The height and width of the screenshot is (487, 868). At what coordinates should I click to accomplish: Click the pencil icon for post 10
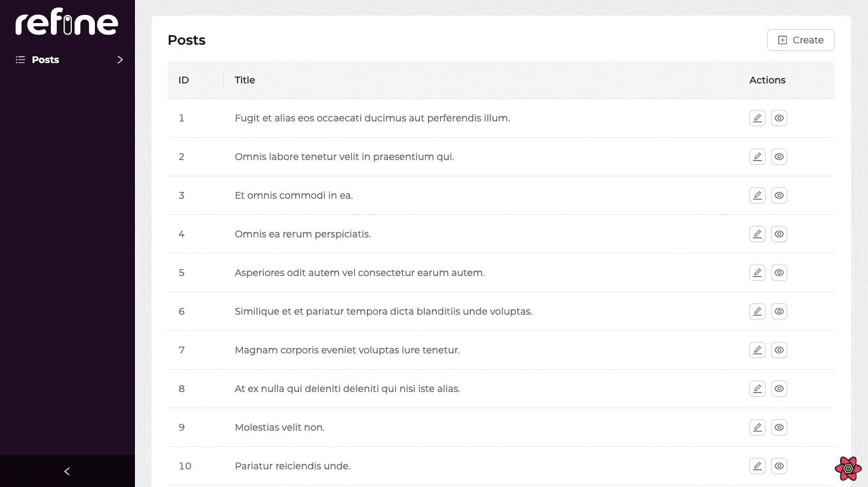coord(757,466)
